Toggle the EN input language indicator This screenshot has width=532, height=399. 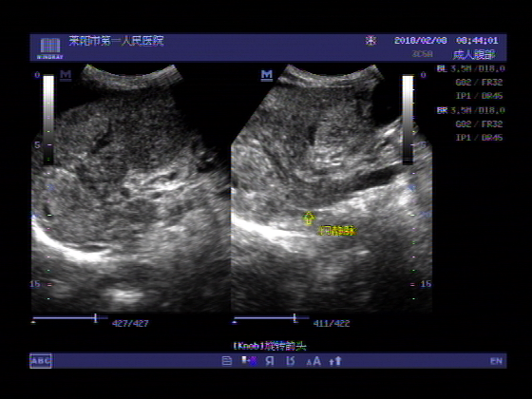(496, 361)
